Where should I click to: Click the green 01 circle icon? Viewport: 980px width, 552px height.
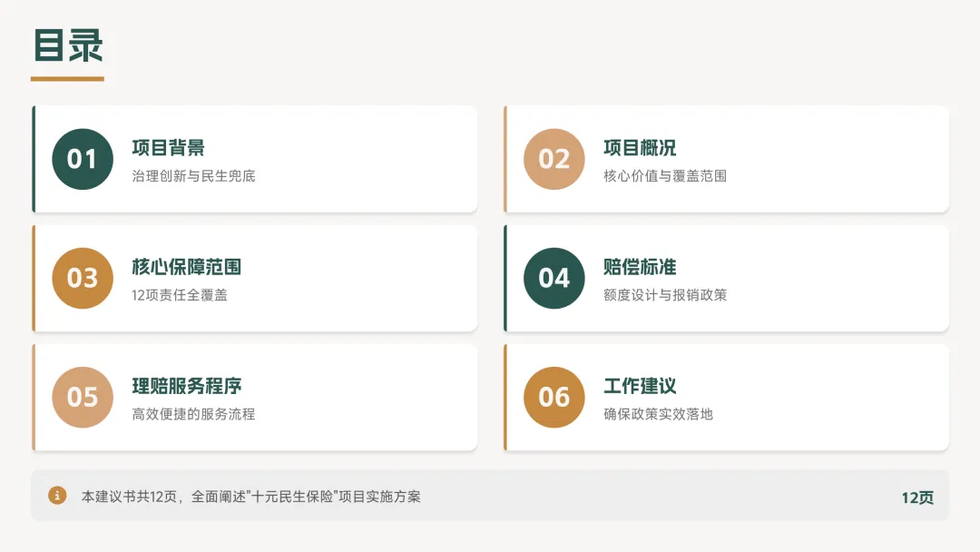(x=82, y=160)
